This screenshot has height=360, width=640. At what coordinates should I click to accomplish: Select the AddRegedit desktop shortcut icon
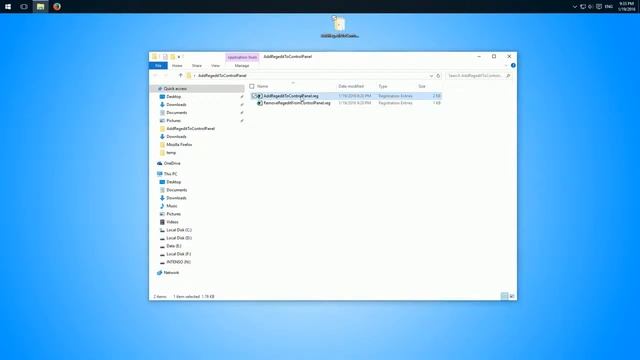coord(340,27)
